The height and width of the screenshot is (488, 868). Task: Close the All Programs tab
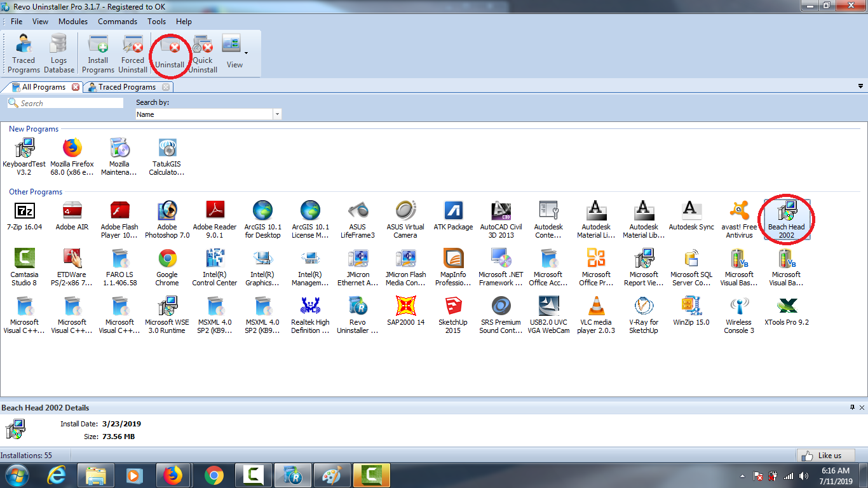pyautogui.click(x=76, y=87)
